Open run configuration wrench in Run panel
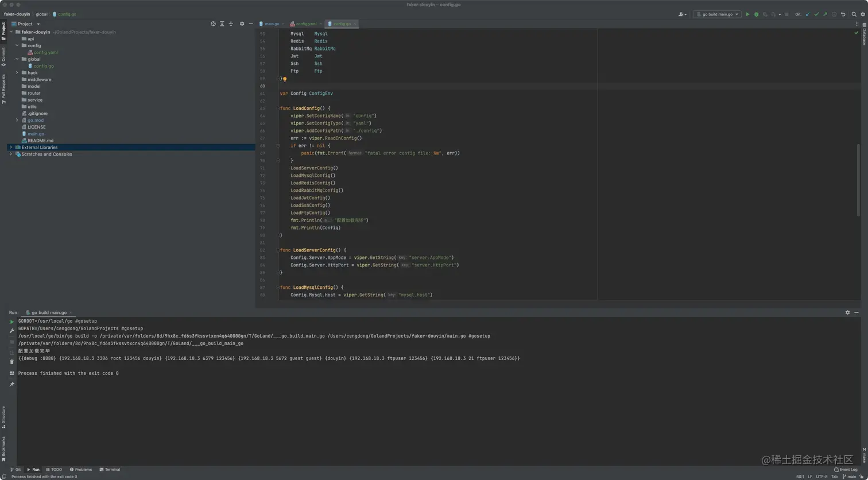This screenshot has width=868, height=480. [x=11, y=331]
